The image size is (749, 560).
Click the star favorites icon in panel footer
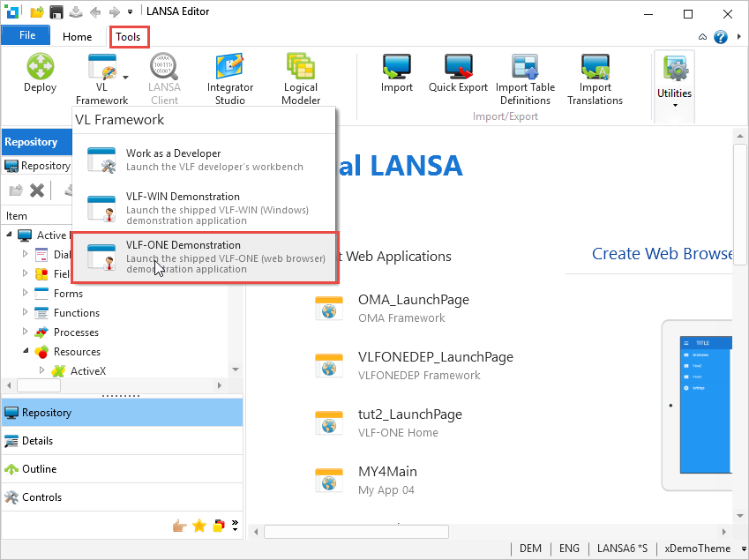(199, 526)
